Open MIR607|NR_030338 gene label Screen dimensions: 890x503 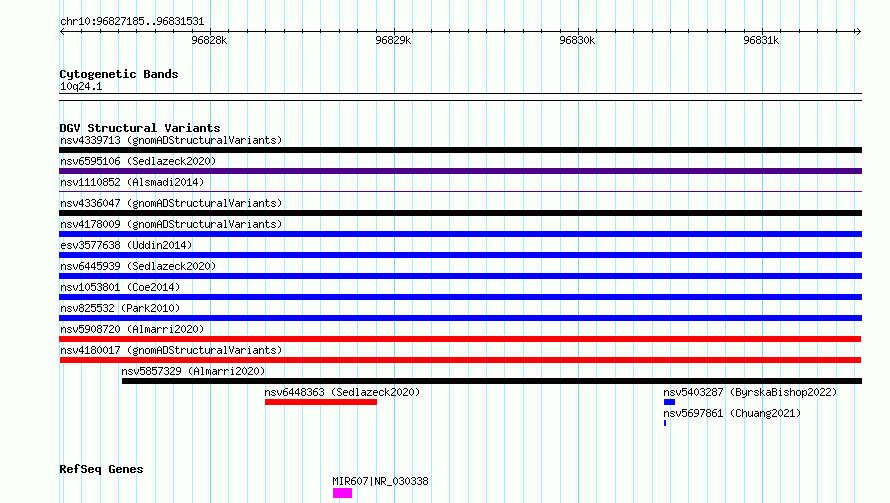point(380,481)
